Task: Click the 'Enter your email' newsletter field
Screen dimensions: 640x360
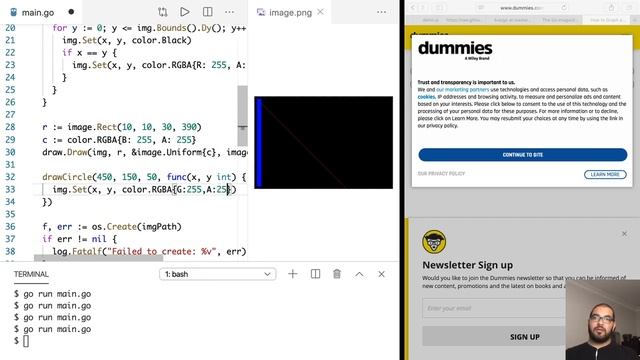Action: pyautogui.click(x=494, y=308)
